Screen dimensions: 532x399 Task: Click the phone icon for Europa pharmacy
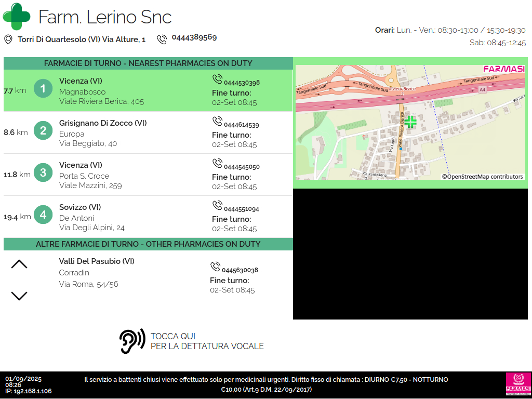tap(217, 121)
